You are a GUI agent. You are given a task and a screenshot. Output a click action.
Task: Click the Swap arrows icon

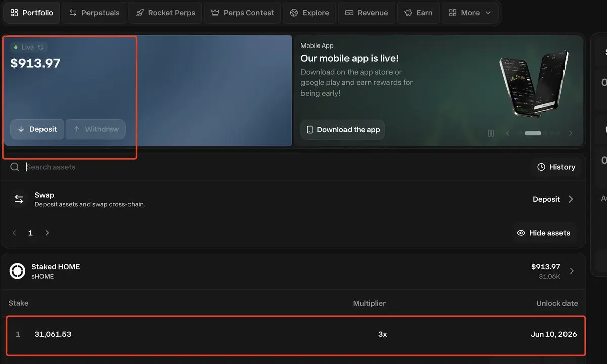pyautogui.click(x=19, y=199)
